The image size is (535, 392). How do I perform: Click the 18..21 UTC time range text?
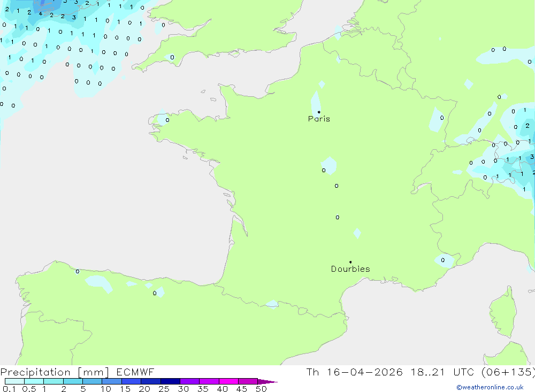coord(442,372)
